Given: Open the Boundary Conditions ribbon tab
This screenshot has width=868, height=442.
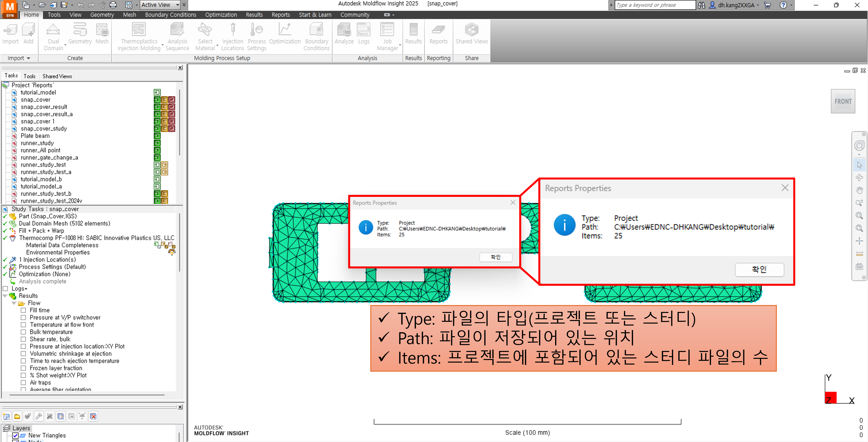Looking at the screenshot, I should [x=170, y=15].
